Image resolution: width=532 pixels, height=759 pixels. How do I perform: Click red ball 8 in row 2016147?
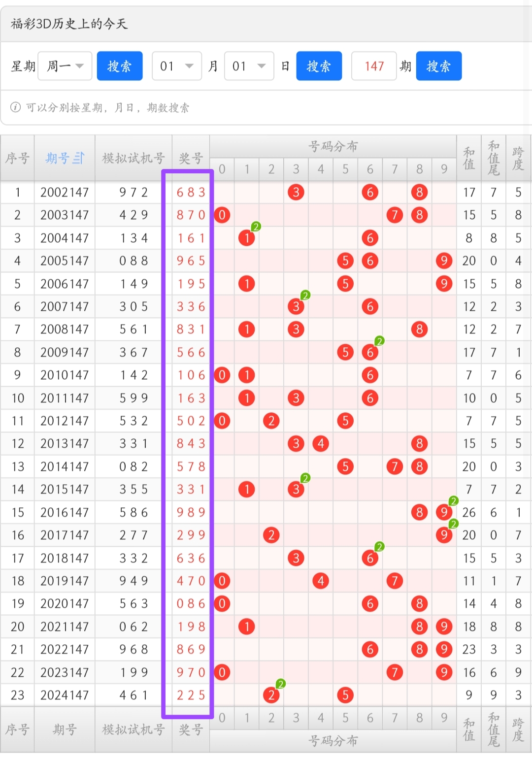[419, 512]
